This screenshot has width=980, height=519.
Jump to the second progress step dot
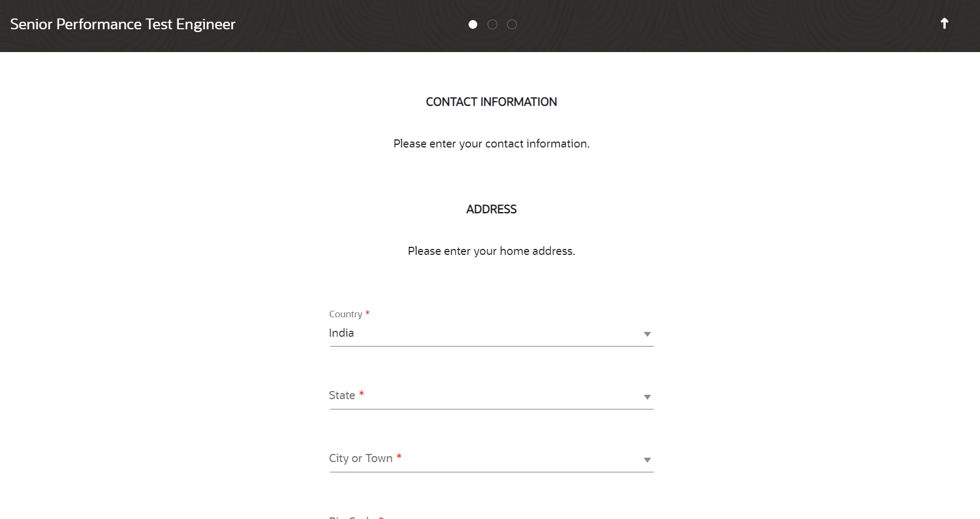[x=492, y=24]
